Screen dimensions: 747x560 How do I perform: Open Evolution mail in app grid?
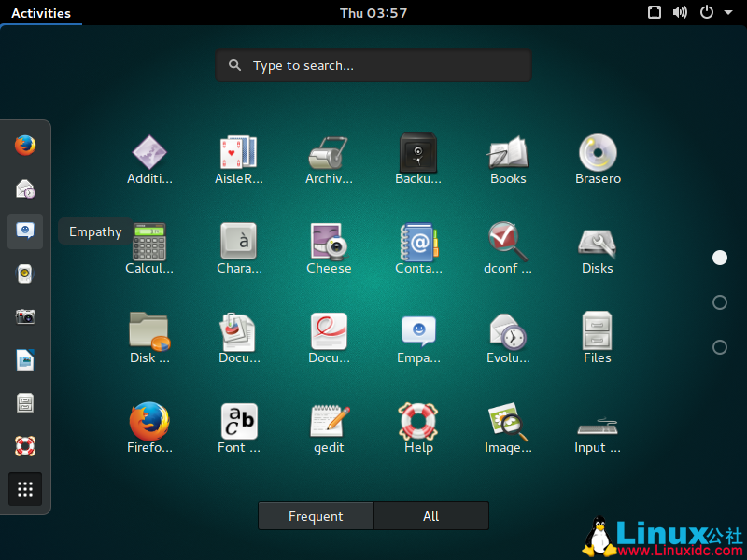click(x=508, y=331)
